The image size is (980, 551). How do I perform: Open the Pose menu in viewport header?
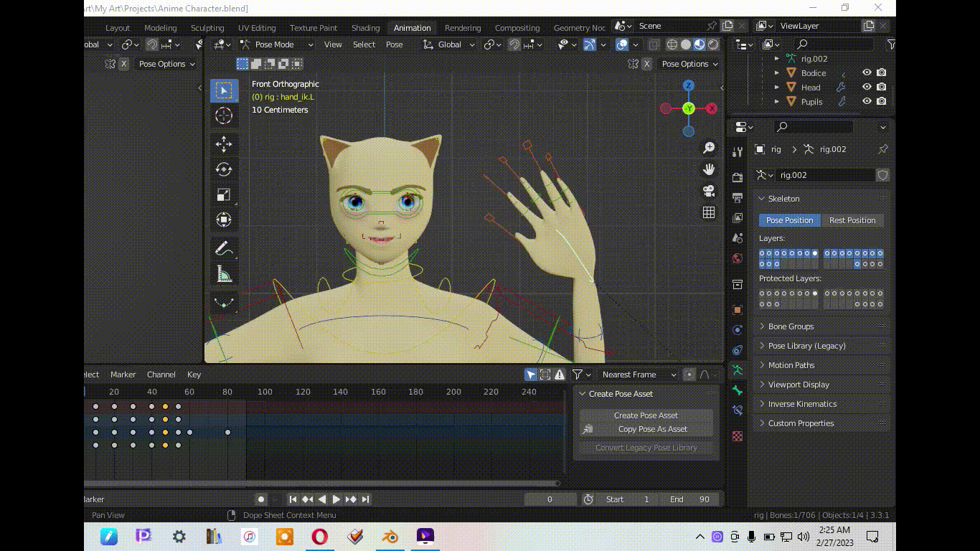(x=395, y=44)
